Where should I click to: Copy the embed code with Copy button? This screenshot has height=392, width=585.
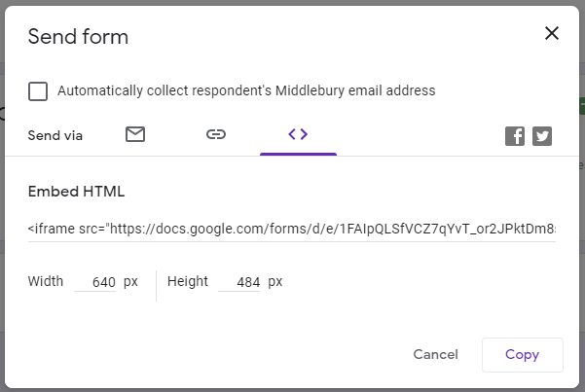tap(522, 354)
